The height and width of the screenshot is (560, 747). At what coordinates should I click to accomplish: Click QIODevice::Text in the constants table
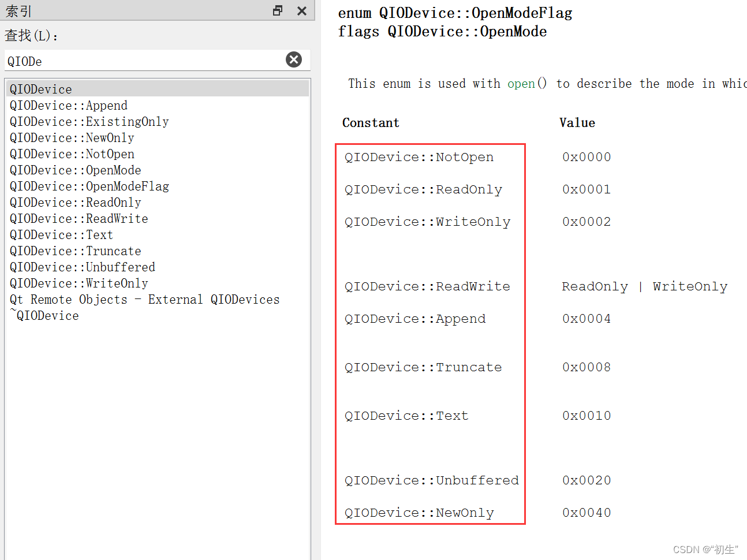click(406, 416)
